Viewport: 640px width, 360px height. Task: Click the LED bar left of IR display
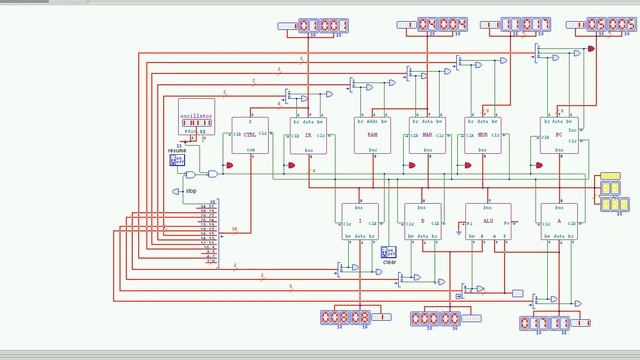point(287,26)
